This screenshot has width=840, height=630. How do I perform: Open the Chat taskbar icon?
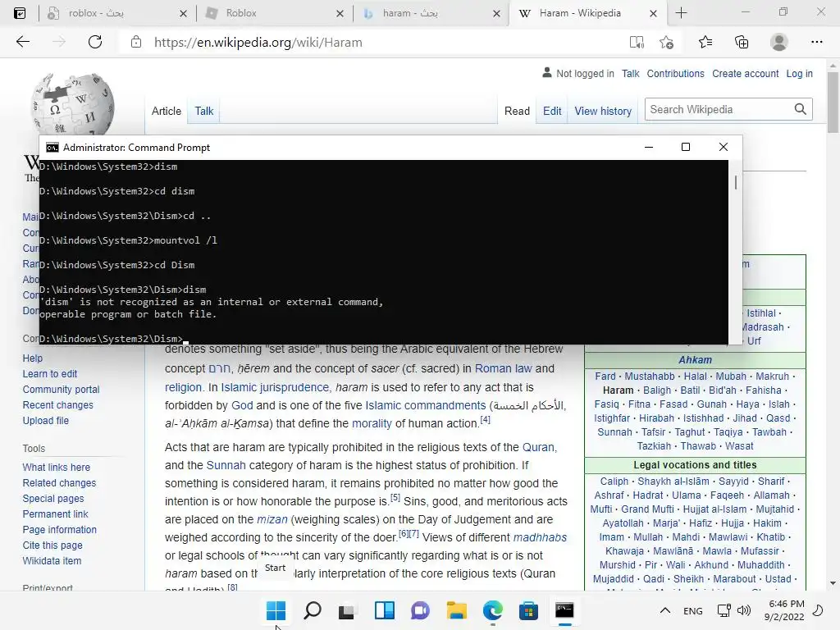(421, 610)
